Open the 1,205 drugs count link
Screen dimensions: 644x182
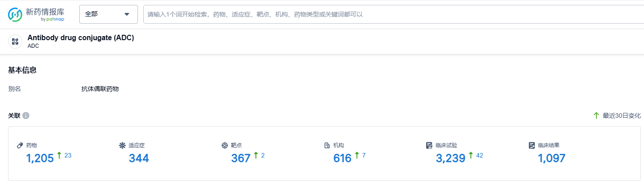[40, 158]
